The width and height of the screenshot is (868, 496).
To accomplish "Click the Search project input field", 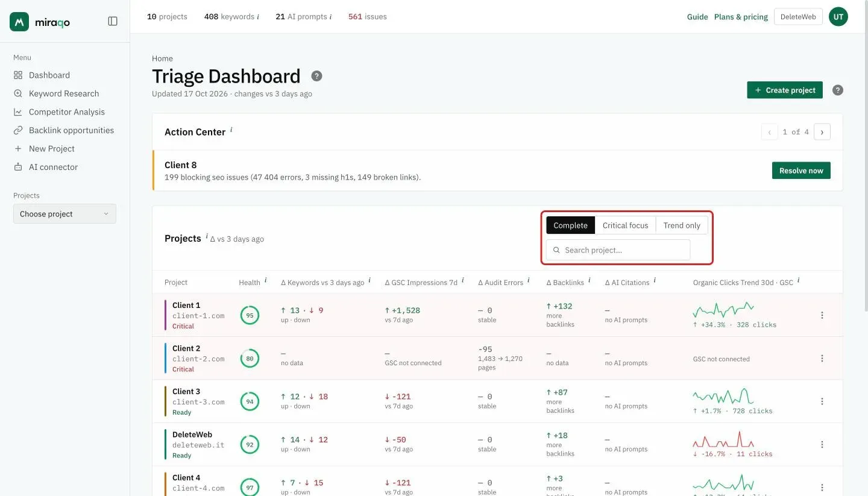I will 618,250.
